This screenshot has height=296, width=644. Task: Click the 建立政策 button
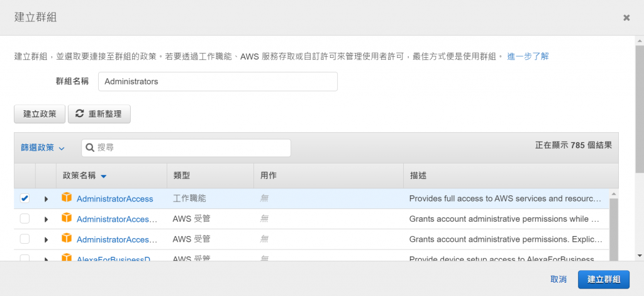tap(40, 114)
